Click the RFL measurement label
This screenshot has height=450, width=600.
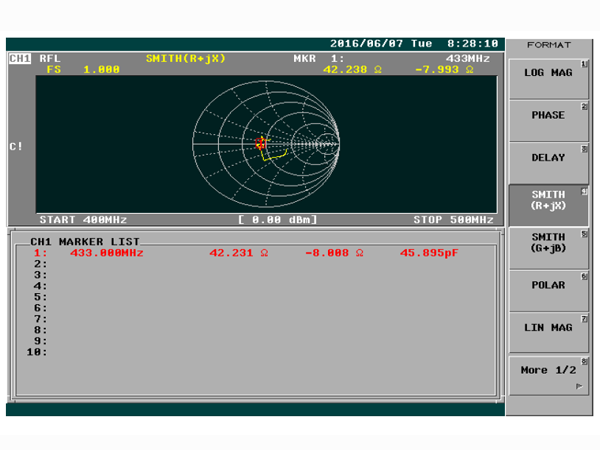(x=50, y=59)
